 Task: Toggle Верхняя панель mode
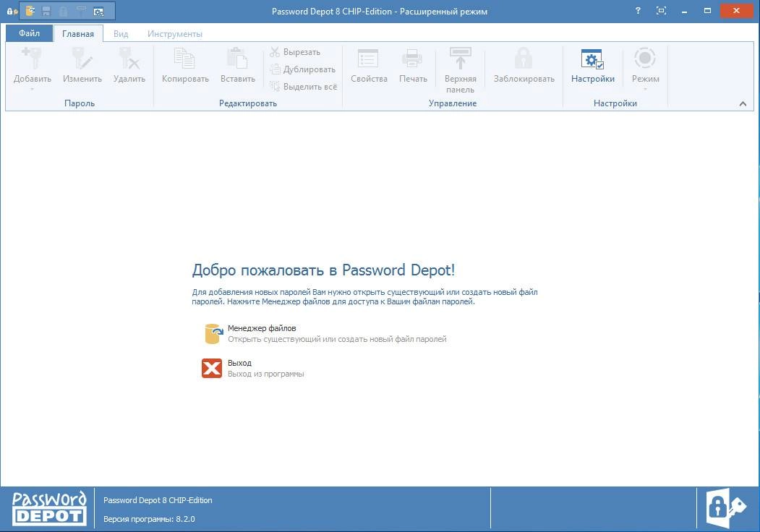460,70
